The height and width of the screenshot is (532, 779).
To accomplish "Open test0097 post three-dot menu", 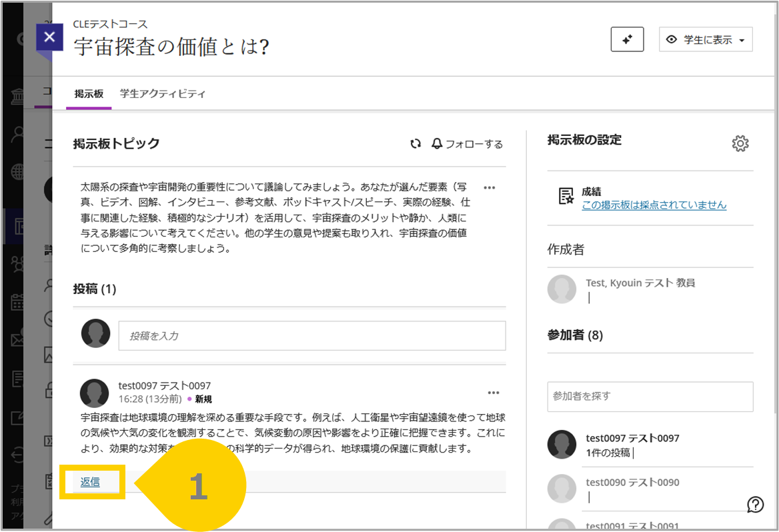I will point(494,393).
